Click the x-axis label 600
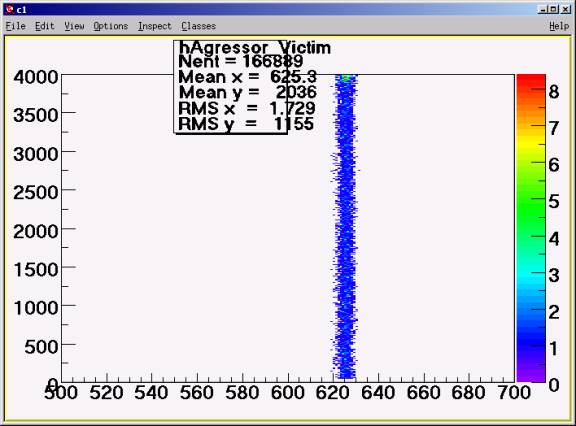Image resolution: width=576 pixels, height=426 pixels. tap(288, 393)
